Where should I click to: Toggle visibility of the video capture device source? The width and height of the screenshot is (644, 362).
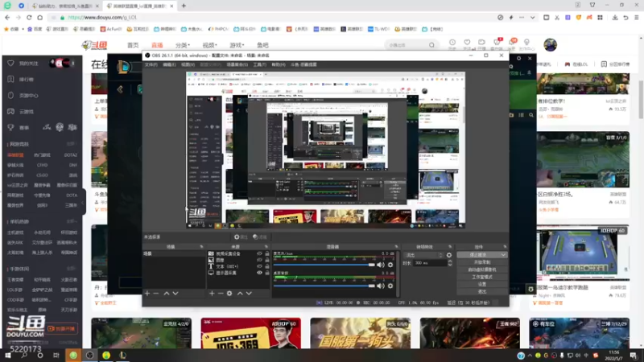[259, 253]
